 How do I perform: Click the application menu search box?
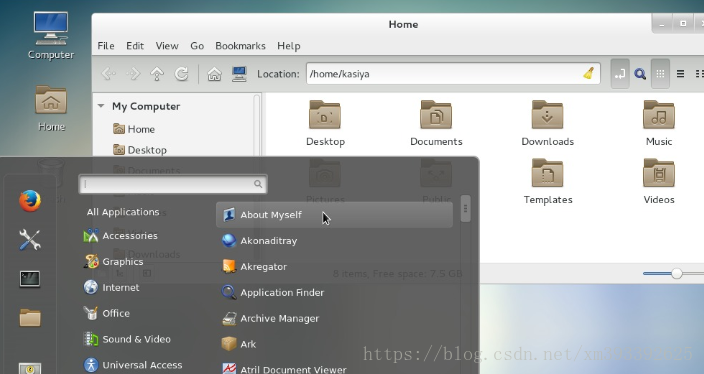(173, 184)
